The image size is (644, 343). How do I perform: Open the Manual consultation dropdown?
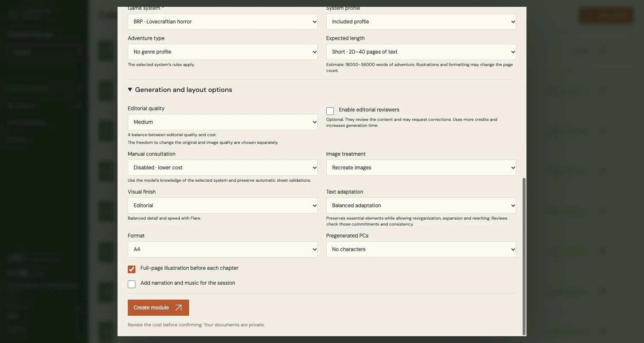coord(222,168)
